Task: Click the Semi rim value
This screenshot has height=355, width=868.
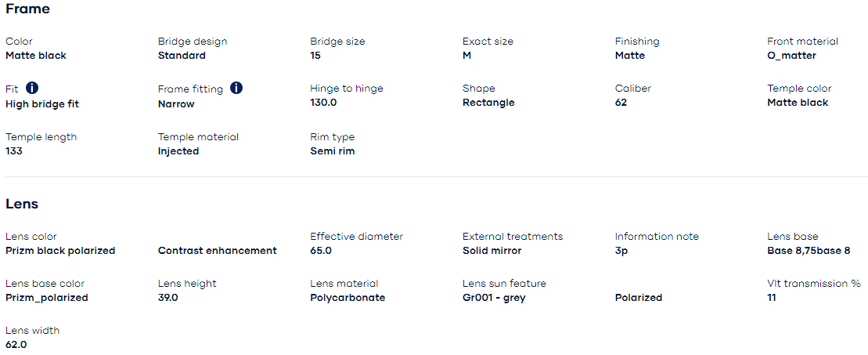Action: [333, 150]
